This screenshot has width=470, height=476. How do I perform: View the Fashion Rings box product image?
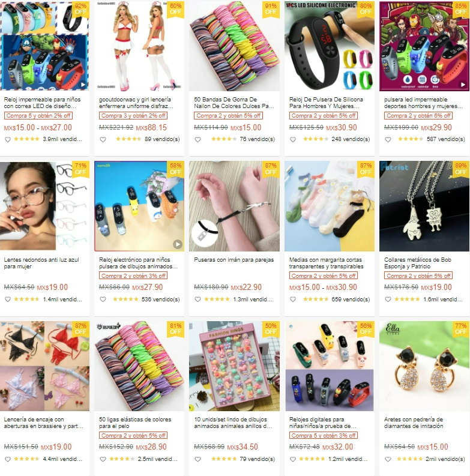234,366
